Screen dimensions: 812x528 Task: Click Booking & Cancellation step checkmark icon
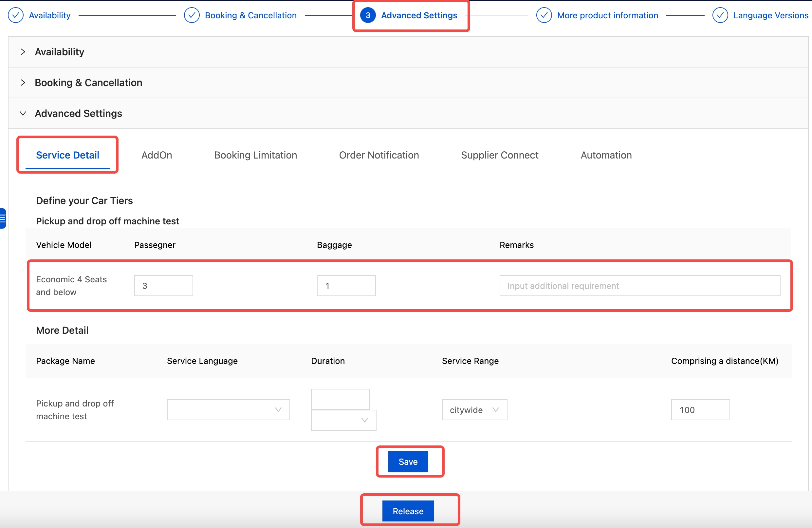(192, 15)
